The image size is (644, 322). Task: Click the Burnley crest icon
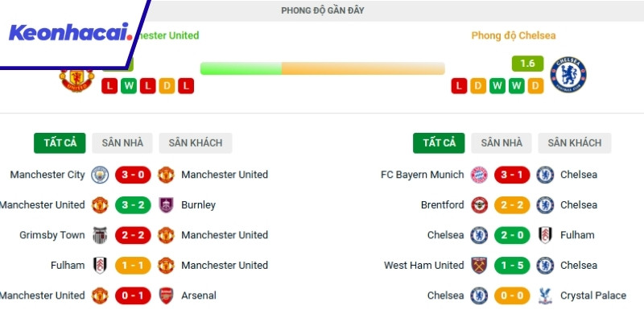[x=167, y=205]
